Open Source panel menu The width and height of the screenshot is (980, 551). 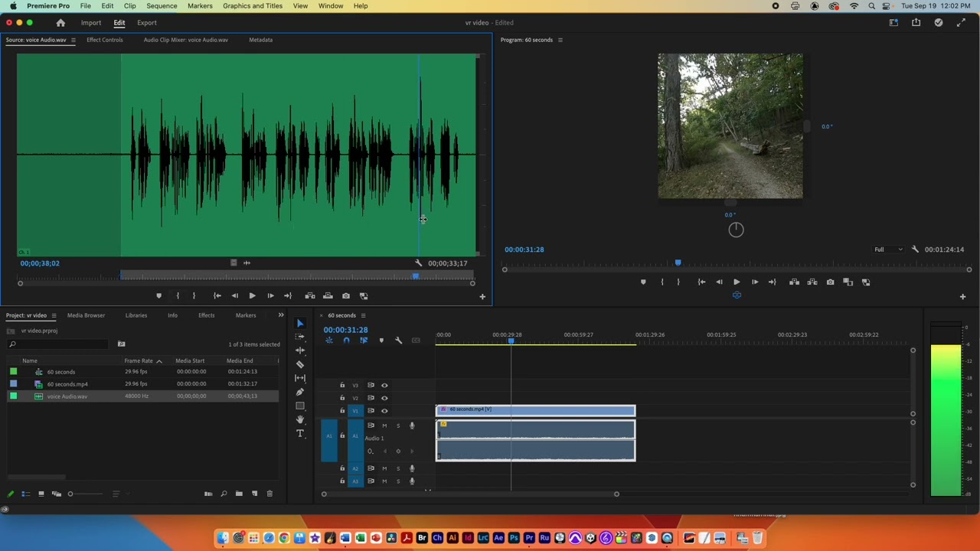coord(73,40)
